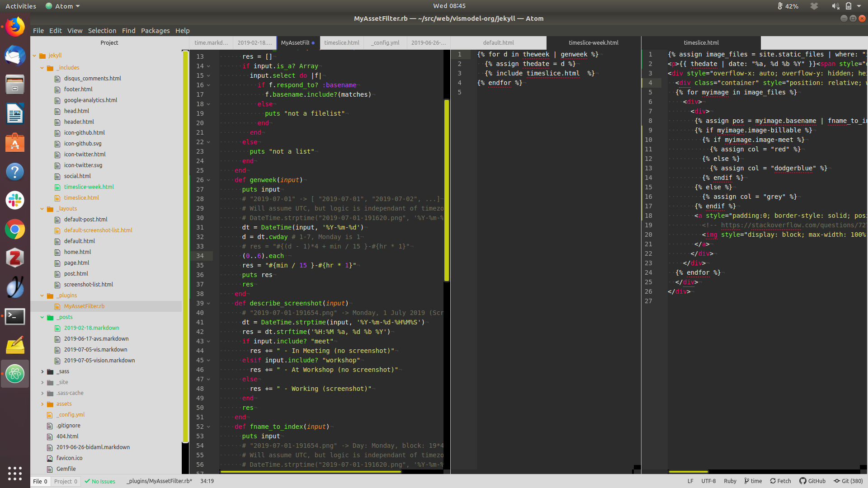Open timeslice-week.html in the tree
Image resolution: width=868 pixels, height=488 pixels.
(x=89, y=187)
